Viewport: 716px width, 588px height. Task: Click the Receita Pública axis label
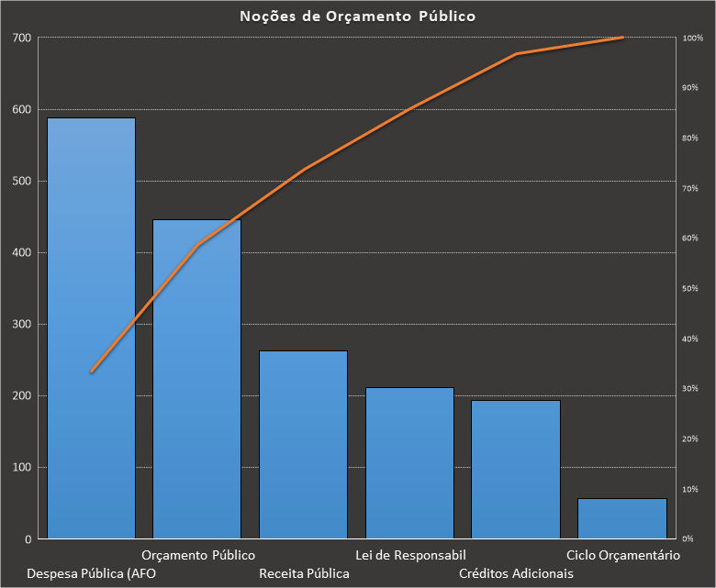point(304,573)
